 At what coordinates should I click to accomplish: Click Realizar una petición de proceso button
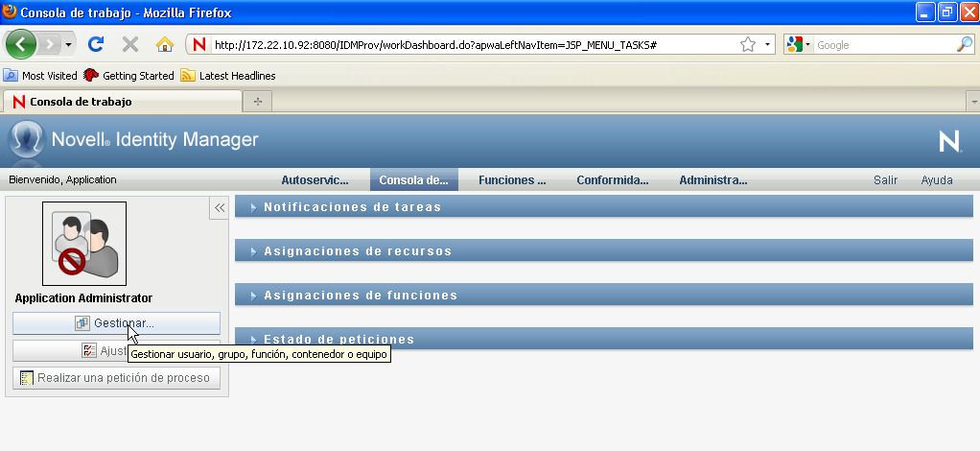point(116,378)
